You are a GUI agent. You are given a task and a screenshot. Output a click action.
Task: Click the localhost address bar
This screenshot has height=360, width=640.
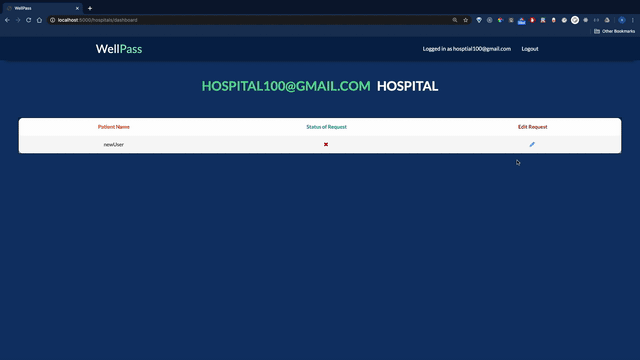click(253, 20)
